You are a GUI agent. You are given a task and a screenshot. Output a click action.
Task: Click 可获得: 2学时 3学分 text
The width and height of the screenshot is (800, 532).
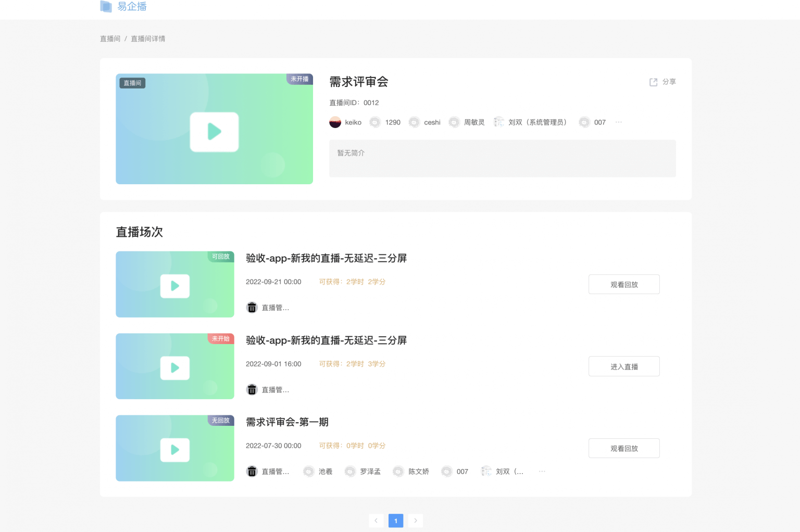[353, 364]
